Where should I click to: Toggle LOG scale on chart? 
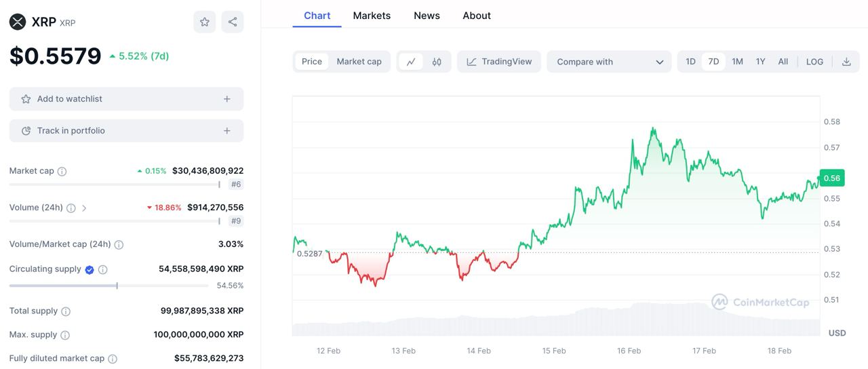814,62
